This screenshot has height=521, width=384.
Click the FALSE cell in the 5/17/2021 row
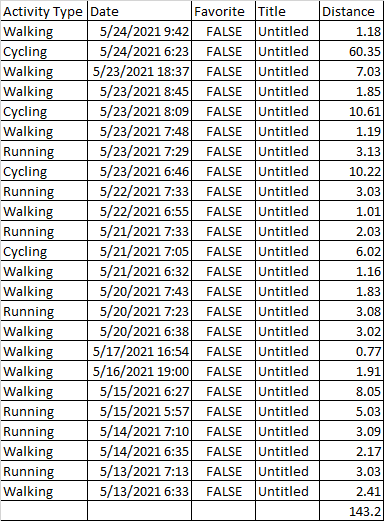coord(223,351)
